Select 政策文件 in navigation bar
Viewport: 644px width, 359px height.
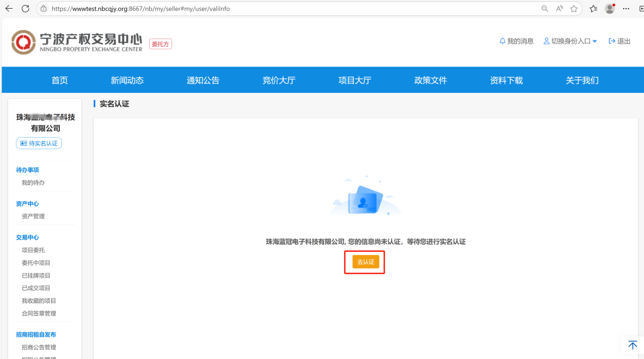pyautogui.click(x=430, y=80)
